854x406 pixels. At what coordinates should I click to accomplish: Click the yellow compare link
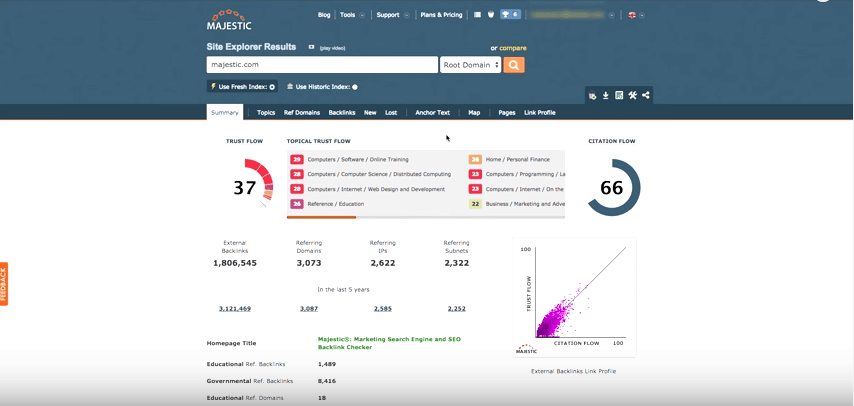coord(513,48)
